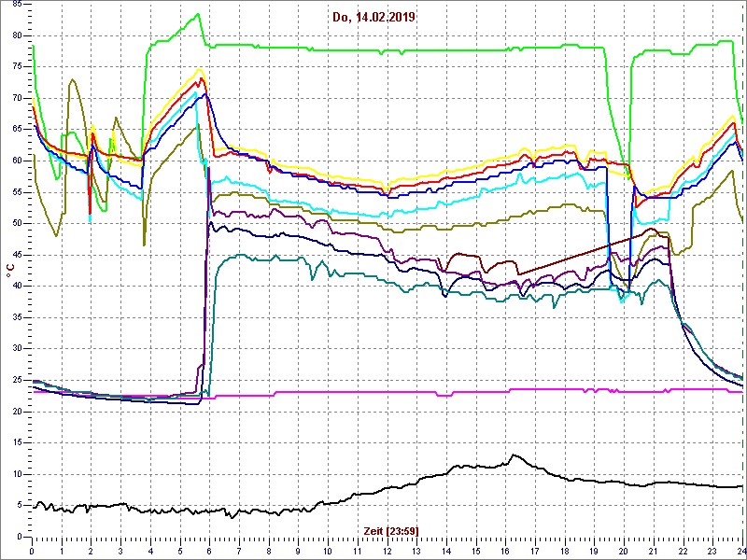
Task: Pick hour 14 label on the time axis
Action: click(446, 550)
